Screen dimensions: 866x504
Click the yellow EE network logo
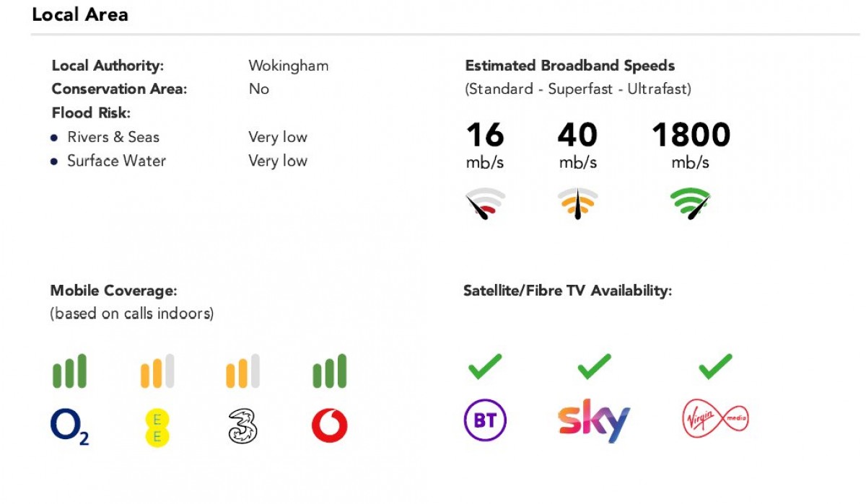click(157, 427)
